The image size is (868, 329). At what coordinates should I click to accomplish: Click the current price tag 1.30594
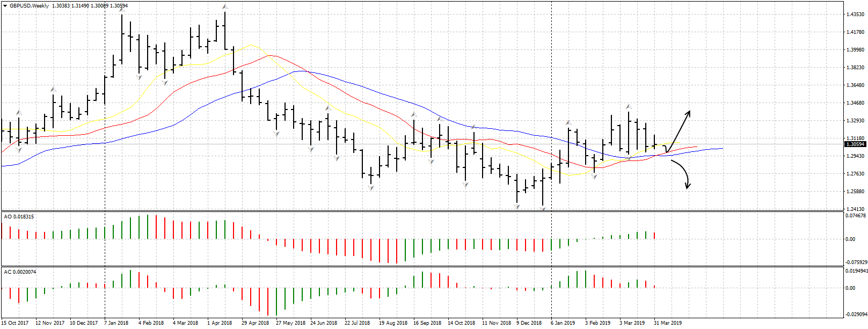(x=855, y=144)
